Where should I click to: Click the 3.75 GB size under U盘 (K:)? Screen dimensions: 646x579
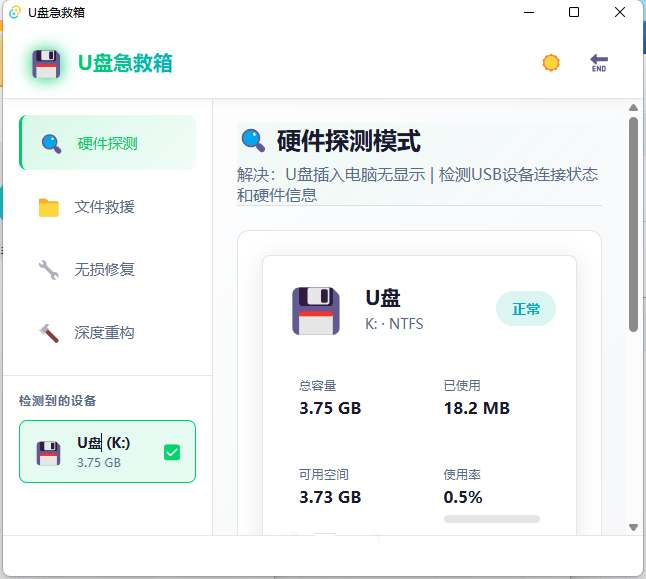[99, 463]
